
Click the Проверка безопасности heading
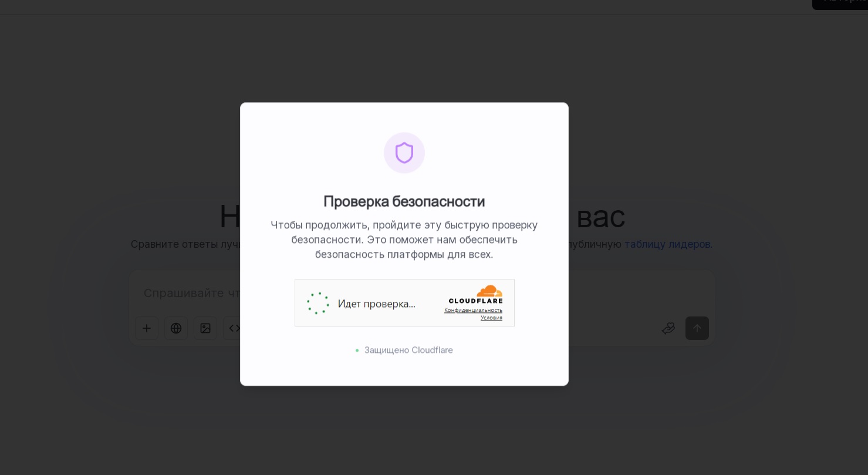click(x=404, y=201)
